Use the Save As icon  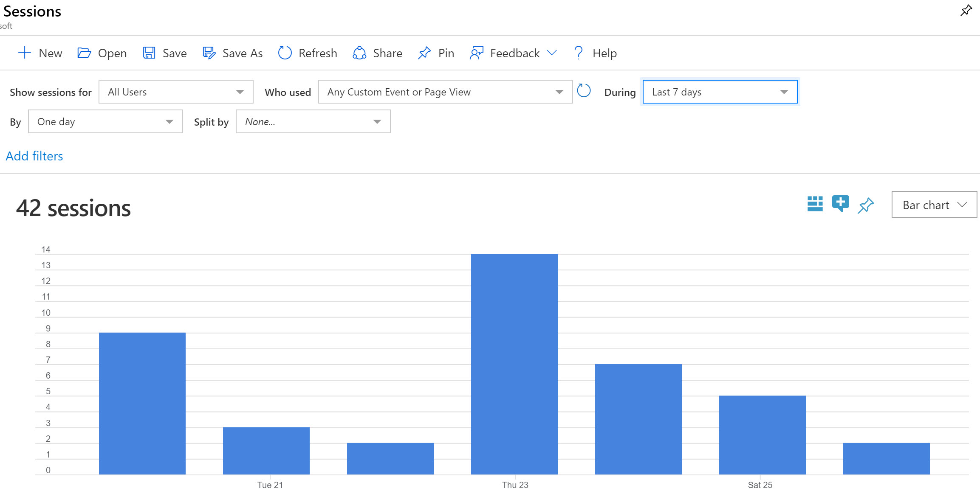click(x=209, y=53)
